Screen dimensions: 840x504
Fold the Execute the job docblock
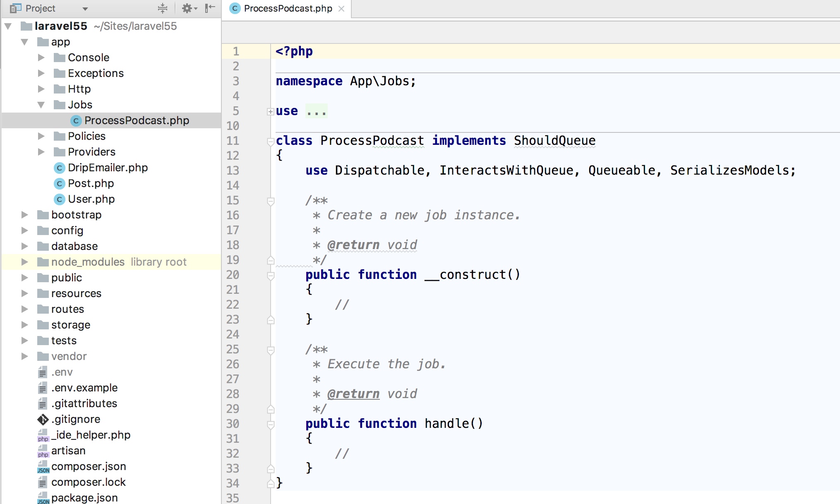coord(271,350)
